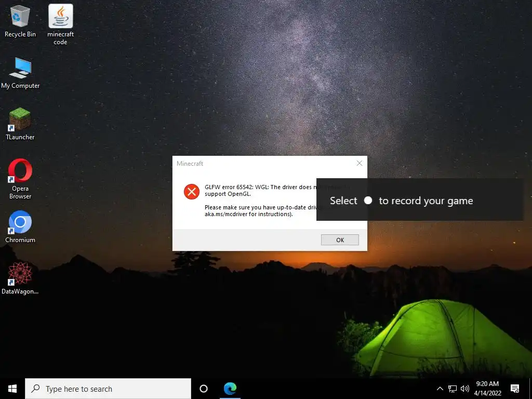The width and height of the screenshot is (532, 399).
Task: Open volume control tray icon
Action: (465, 389)
